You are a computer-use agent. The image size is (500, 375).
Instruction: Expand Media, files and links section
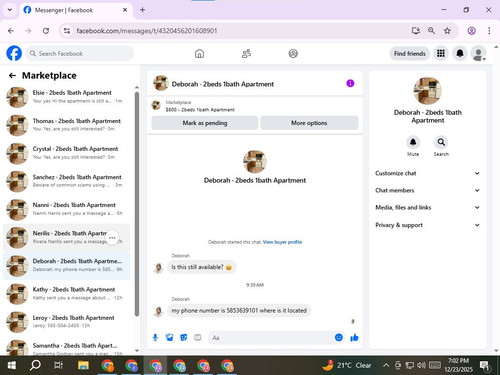[427, 207]
